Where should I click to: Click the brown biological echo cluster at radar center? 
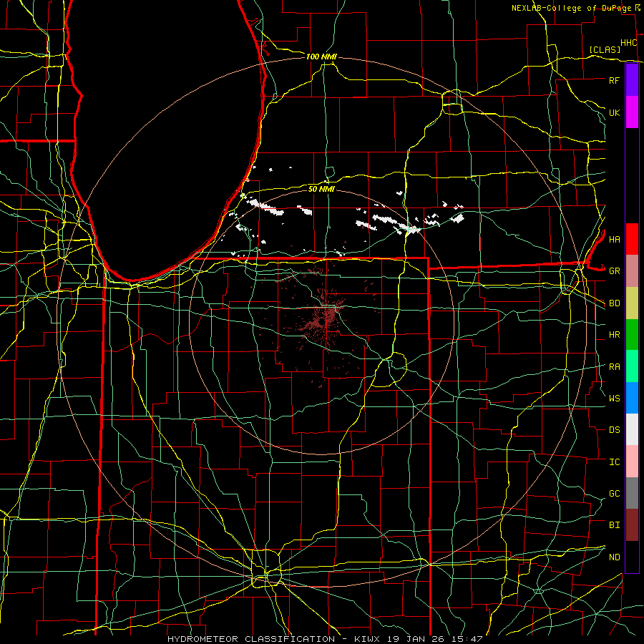(324, 318)
